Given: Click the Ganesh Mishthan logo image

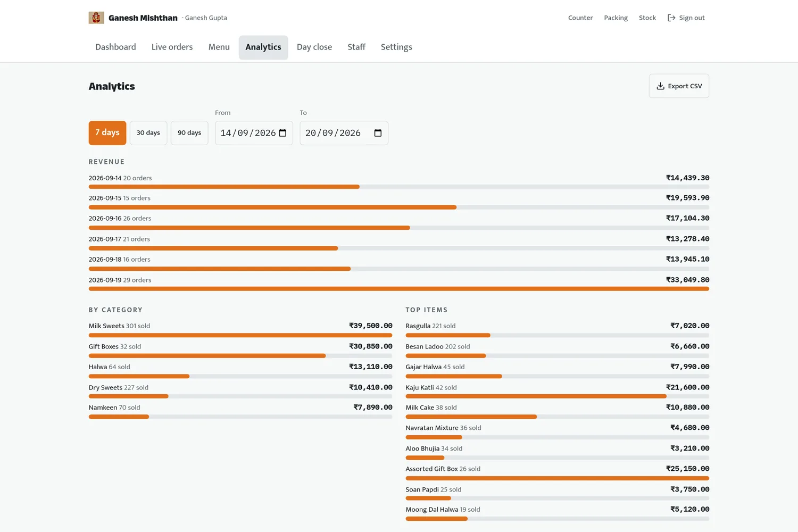Looking at the screenshot, I should point(96,18).
